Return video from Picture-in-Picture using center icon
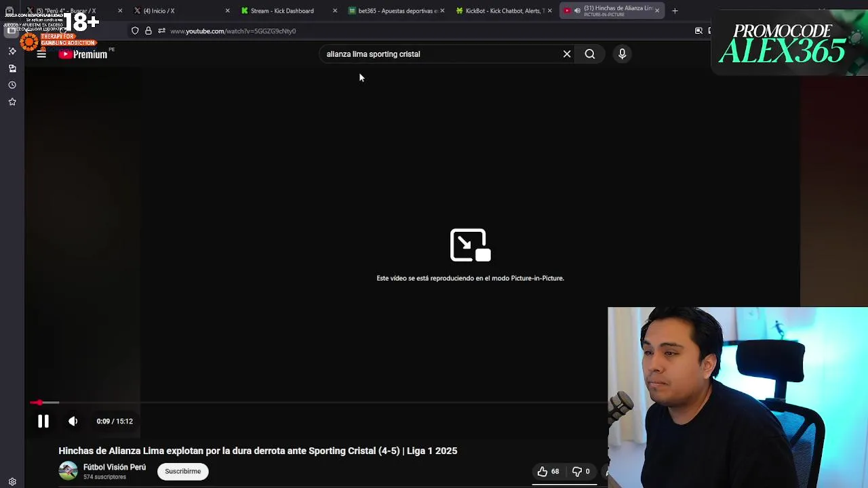 471,245
